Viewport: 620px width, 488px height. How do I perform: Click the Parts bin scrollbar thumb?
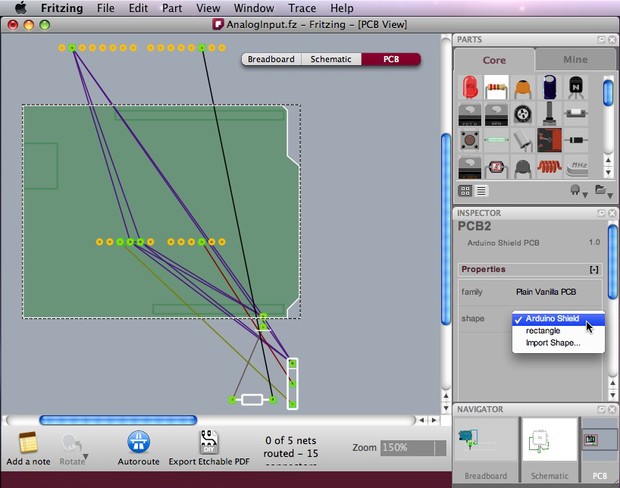[609, 93]
